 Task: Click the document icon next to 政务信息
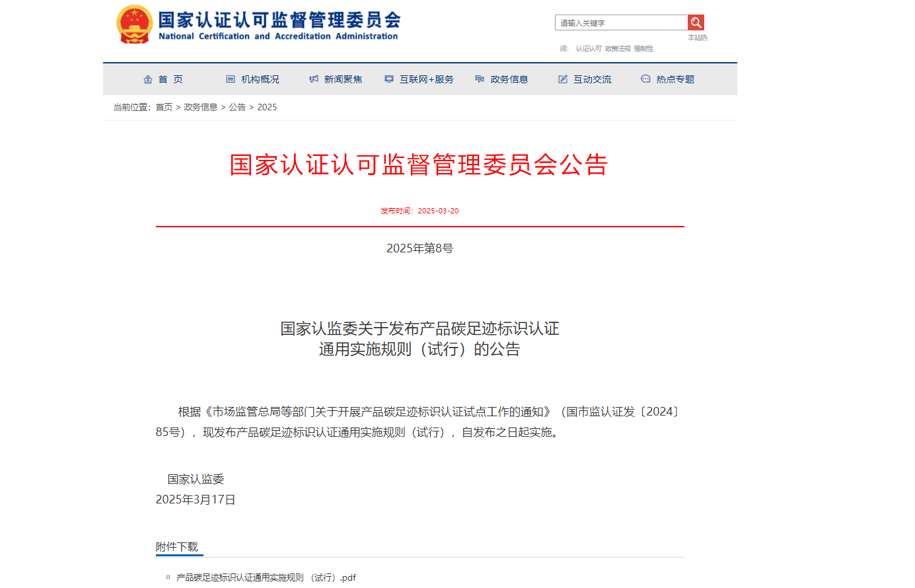(479, 79)
